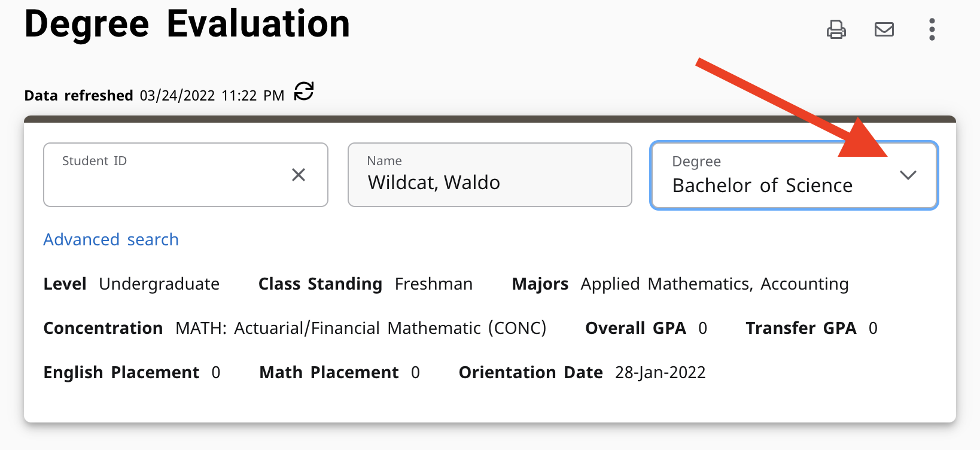Click the Level Undergraduate value

[x=159, y=284]
